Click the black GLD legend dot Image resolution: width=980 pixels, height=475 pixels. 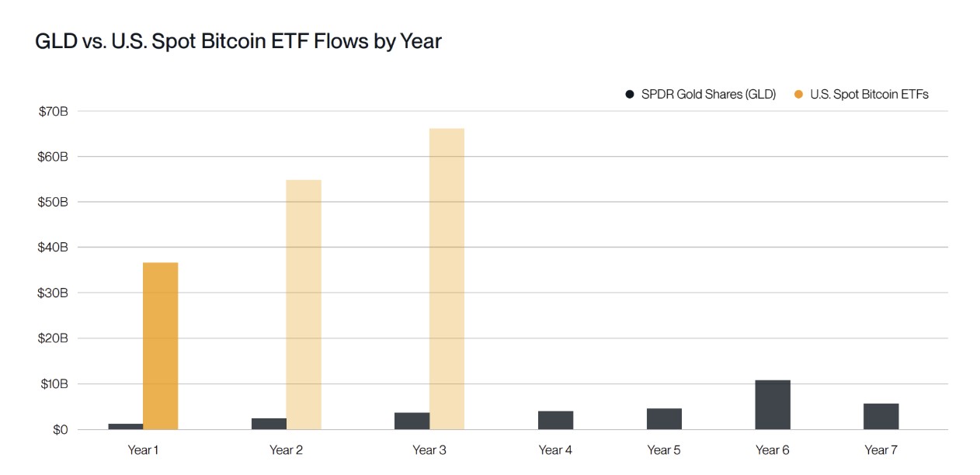pos(630,95)
